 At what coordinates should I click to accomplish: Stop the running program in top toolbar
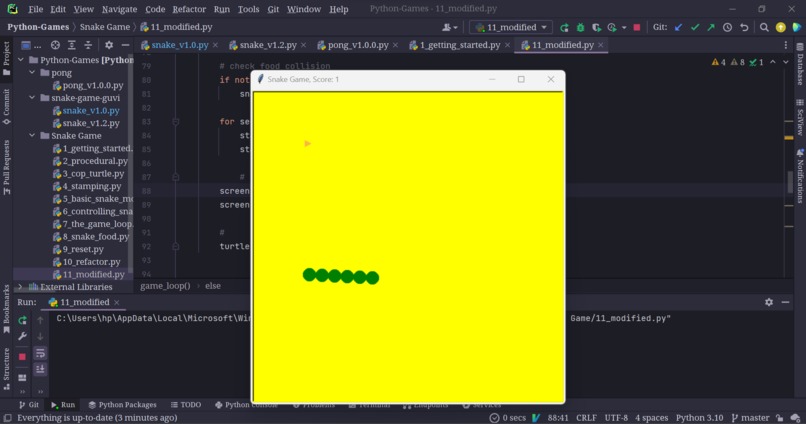pos(637,27)
